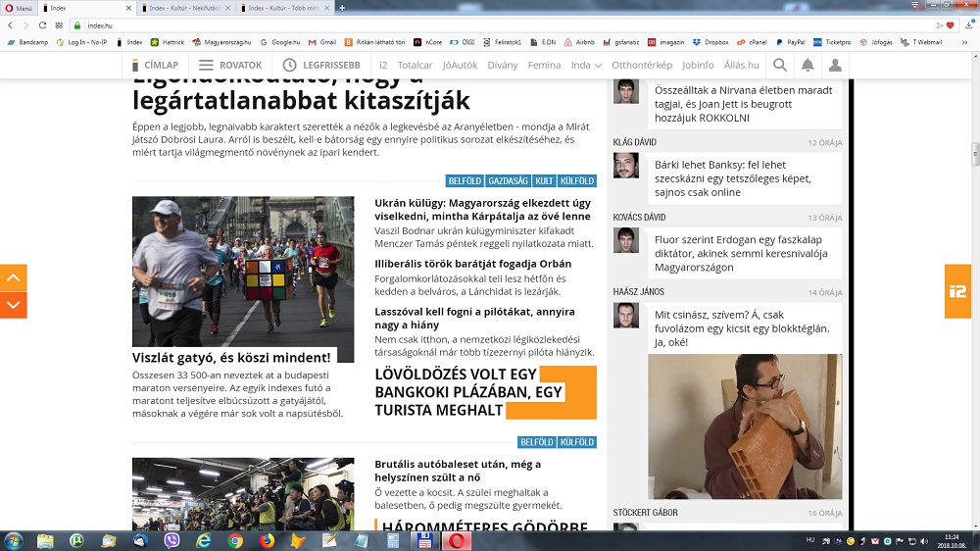Open the ROVATOK hamburger menu
Image resolution: width=980 pixels, height=551 pixels.
(230, 65)
